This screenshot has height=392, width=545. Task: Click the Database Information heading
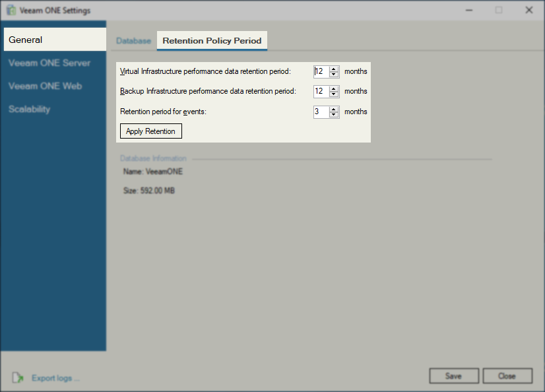153,158
